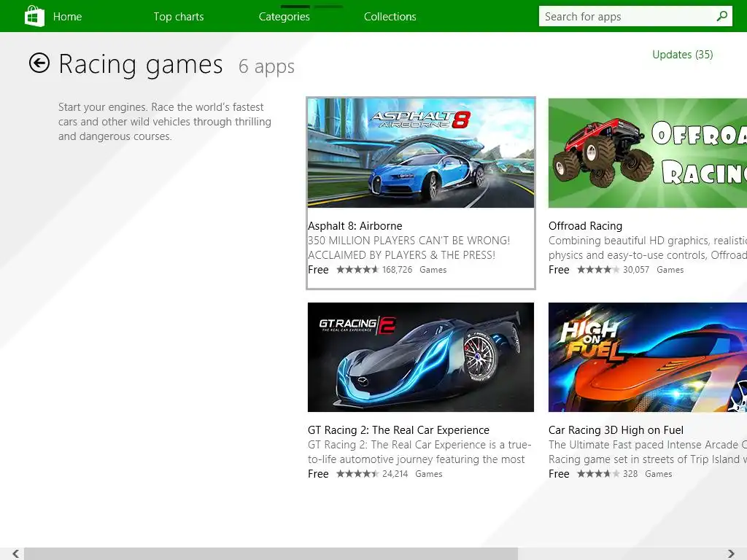The width and height of the screenshot is (747, 560).
Task: Click the left scrollbar arrow
Action: [x=16, y=553]
